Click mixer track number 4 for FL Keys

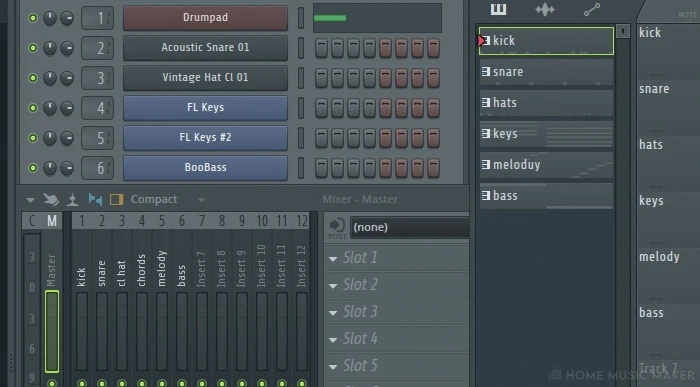[98, 108]
